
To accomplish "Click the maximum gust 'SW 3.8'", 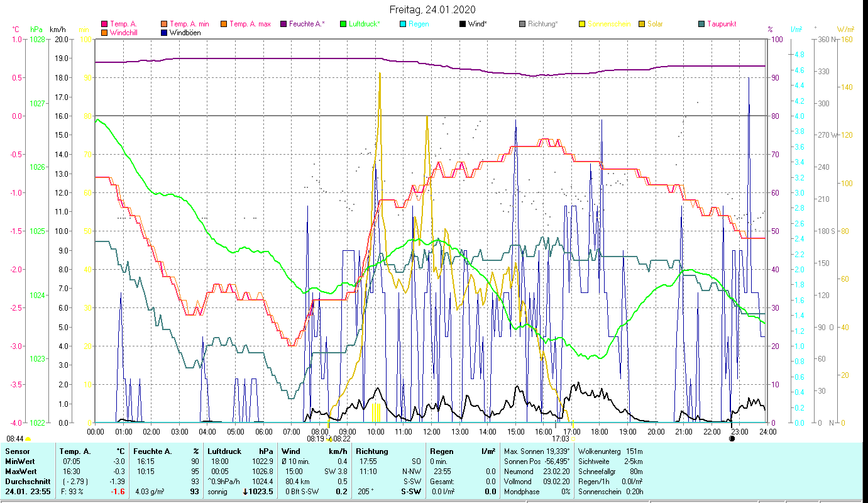I will [x=336, y=472].
